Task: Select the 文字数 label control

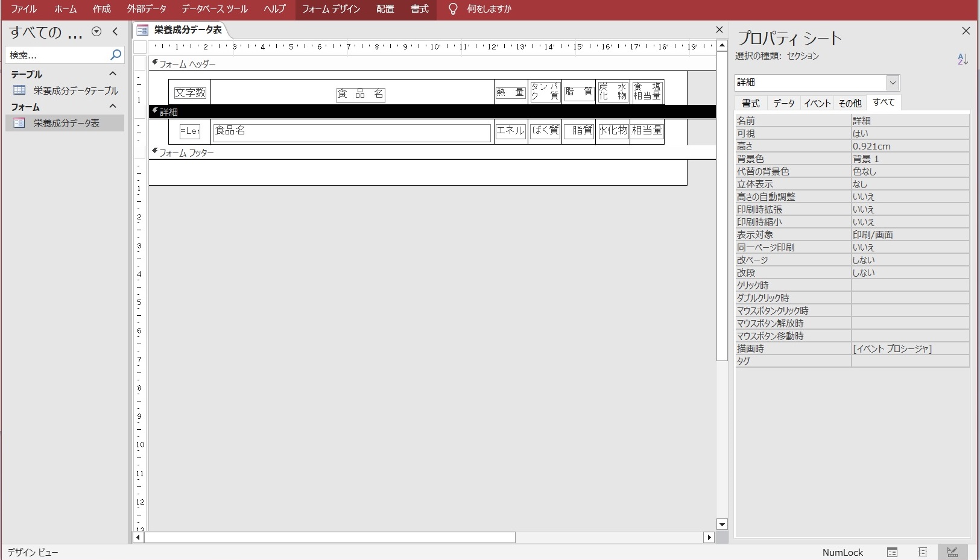Action: pos(191,93)
